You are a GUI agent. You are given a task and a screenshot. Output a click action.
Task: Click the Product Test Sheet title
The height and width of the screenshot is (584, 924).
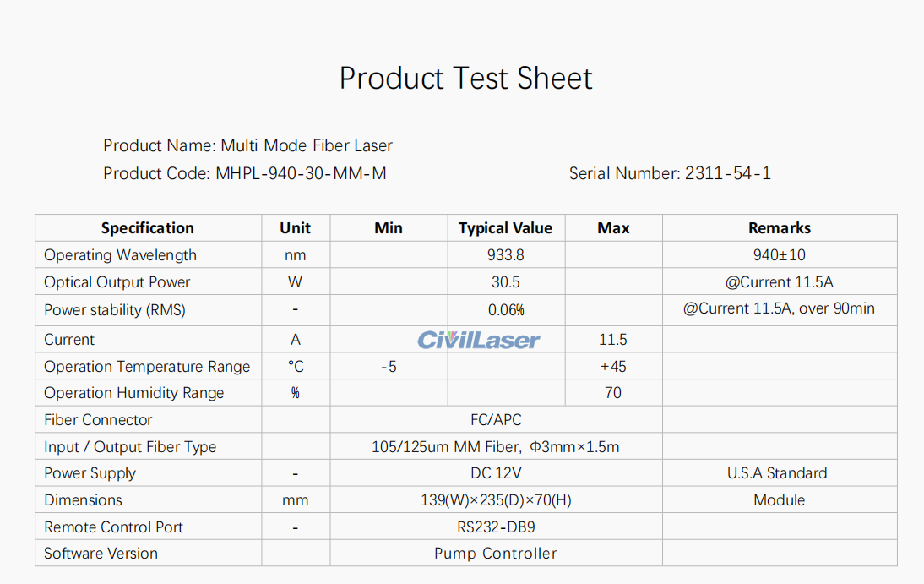point(465,79)
